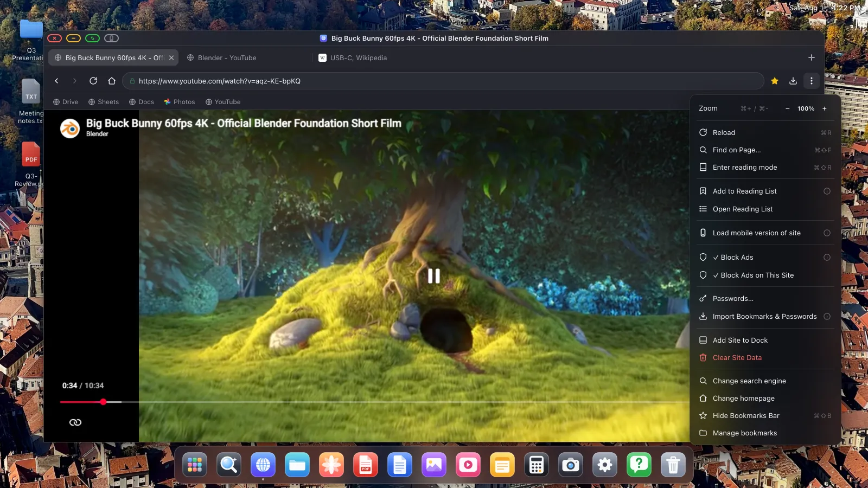This screenshot has height=488, width=868.
Task: Click the bookmark star in the address bar
Action: click(775, 81)
